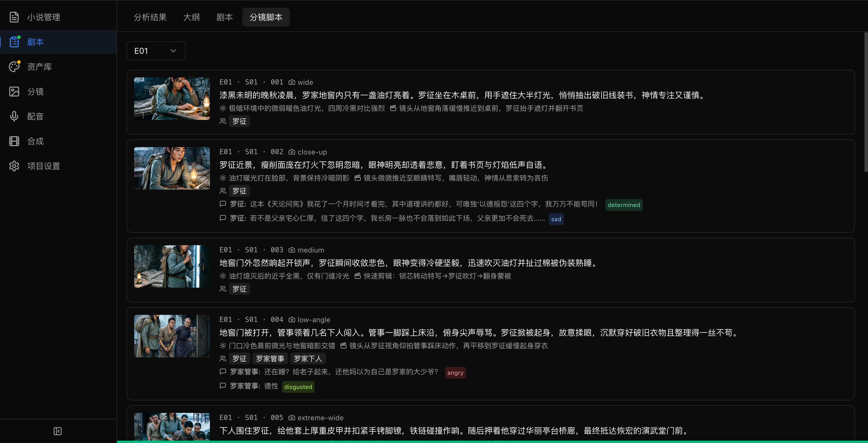The image size is (868, 443).
Task: Switch to the 大纲 tab
Action: (191, 17)
